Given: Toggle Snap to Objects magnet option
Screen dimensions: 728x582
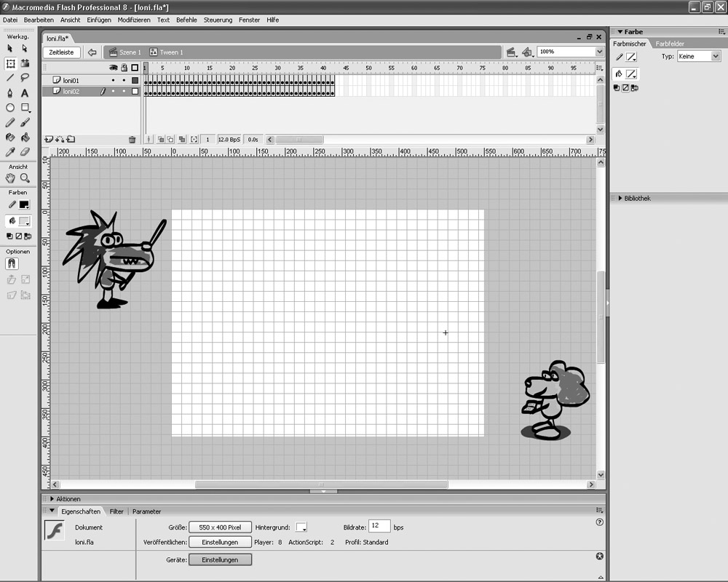Looking at the screenshot, I should coord(12,264).
